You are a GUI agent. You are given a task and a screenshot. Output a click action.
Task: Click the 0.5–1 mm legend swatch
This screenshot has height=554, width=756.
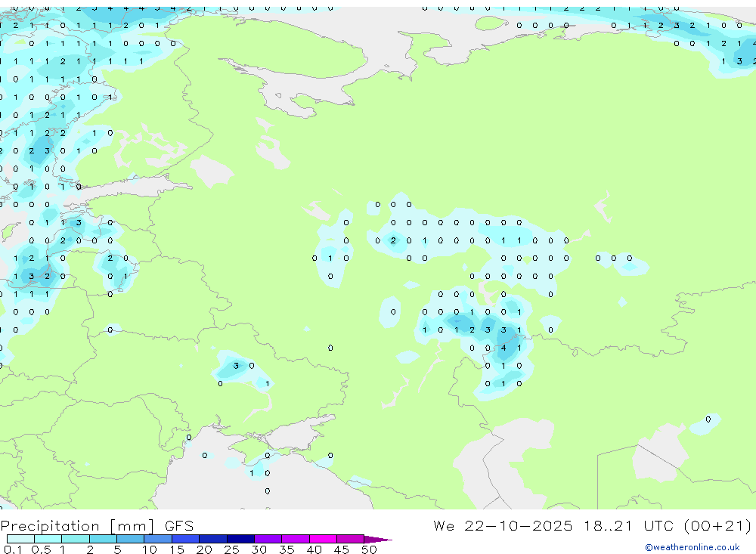[48, 539]
